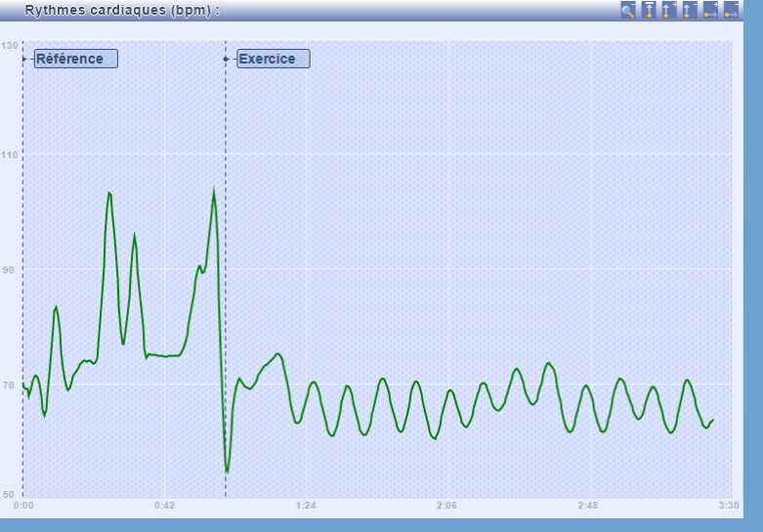
Task: Click the vertical auto-fit scale icon
Action: pyautogui.click(x=649, y=10)
